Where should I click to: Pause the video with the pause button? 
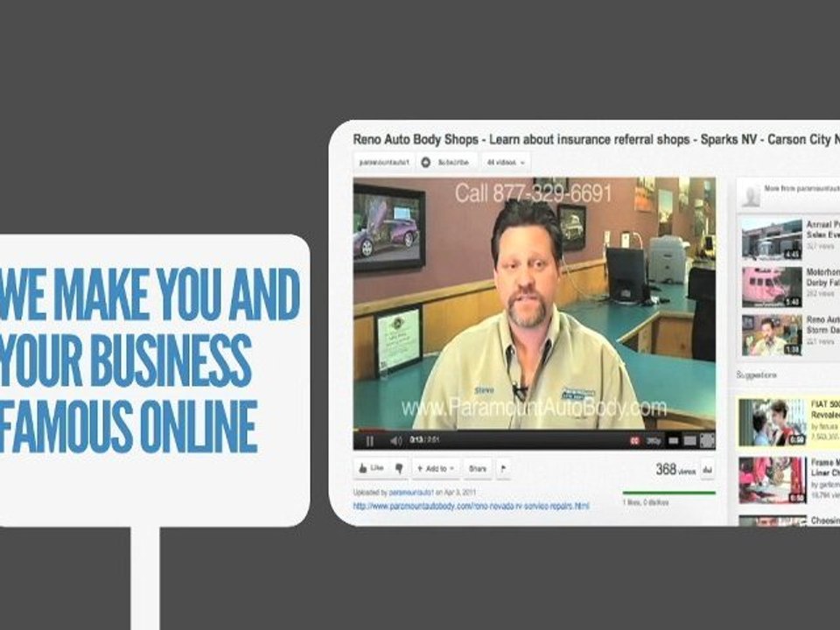point(369,441)
